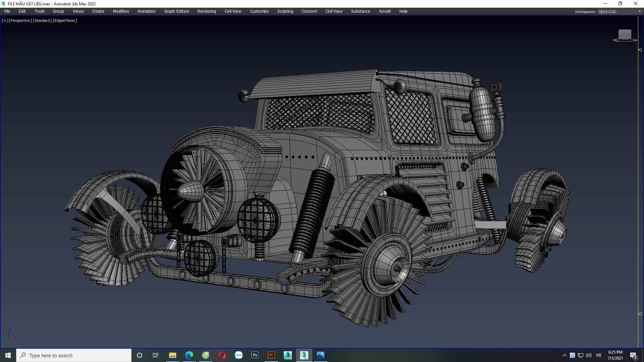Click the VIE input language indicator
The image size is (644, 362).
(599, 355)
